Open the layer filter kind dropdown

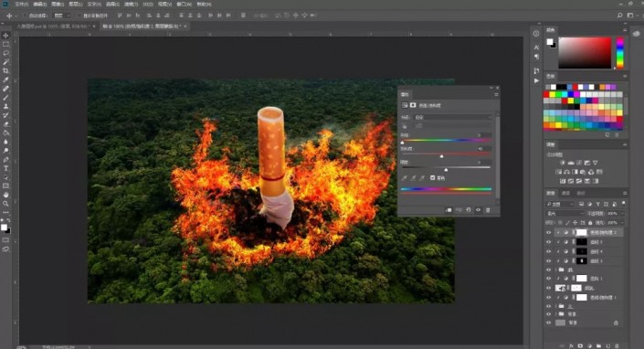tap(560, 204)
